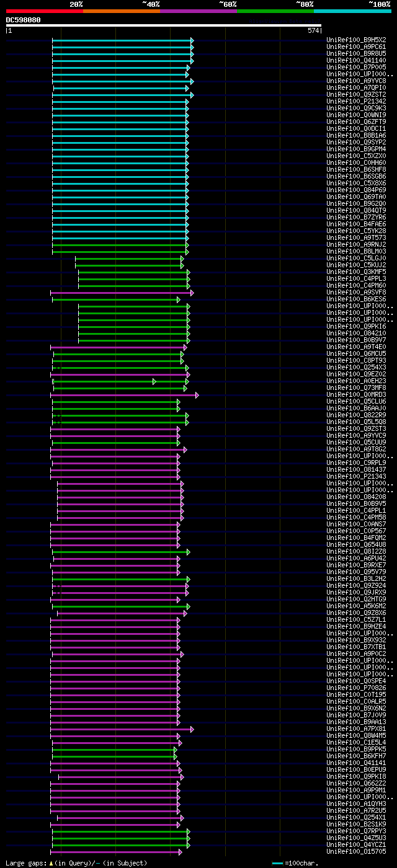Click hit label UniRef100_B9GPM4
The height and width of the screenshot is (868, 397).
pos(356,149)
